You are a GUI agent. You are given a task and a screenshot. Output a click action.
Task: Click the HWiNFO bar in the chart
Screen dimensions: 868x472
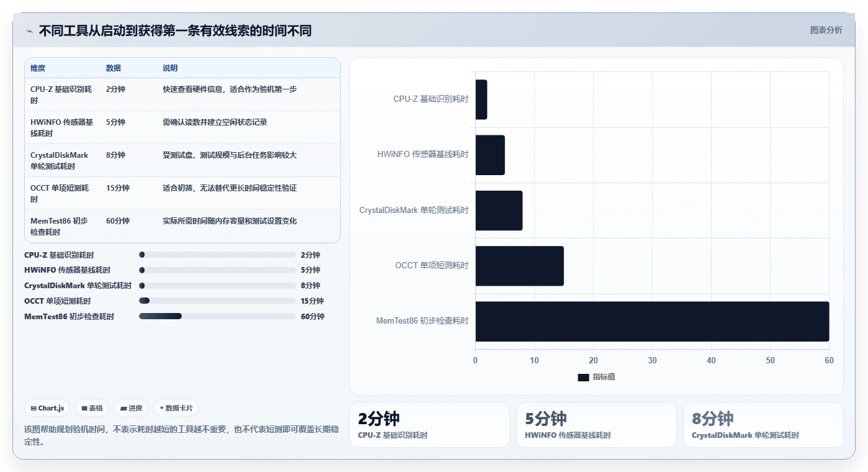pyautogui.click(x=490, y=155)
